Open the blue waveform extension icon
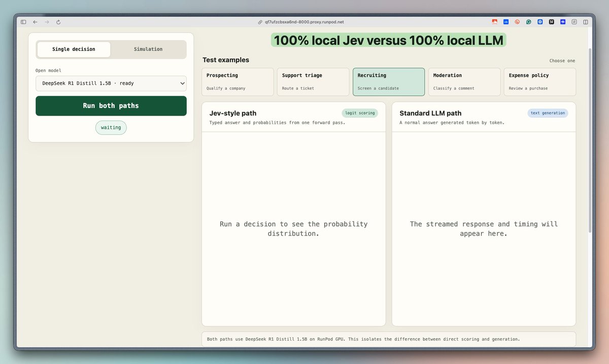Image resolution: width=609 pixels, height=364 pixels. pos(563,22)
